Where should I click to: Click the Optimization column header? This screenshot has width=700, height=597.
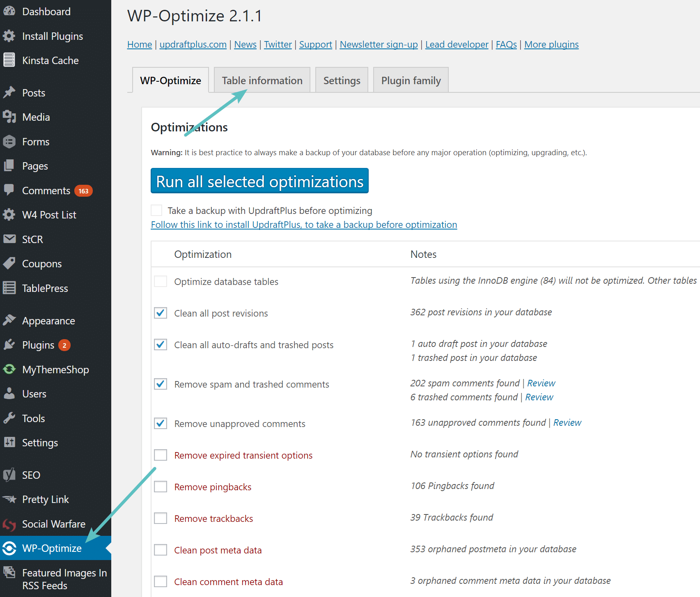203,254
